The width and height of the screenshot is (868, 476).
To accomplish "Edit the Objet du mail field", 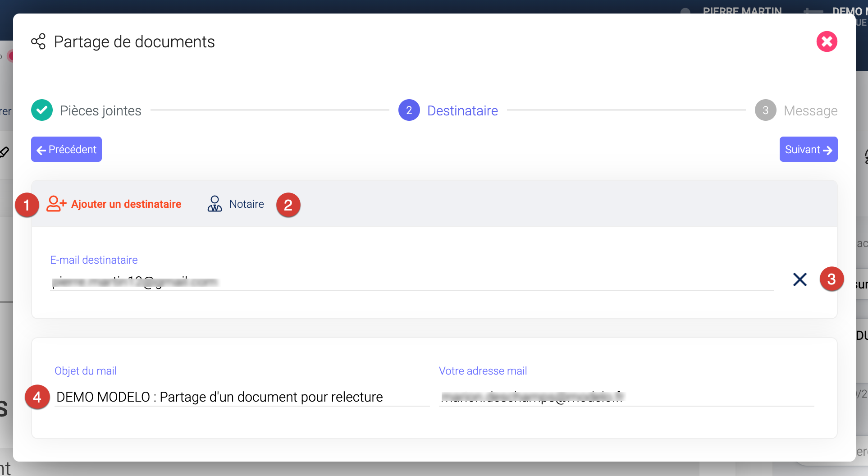I will coord(242,397).
